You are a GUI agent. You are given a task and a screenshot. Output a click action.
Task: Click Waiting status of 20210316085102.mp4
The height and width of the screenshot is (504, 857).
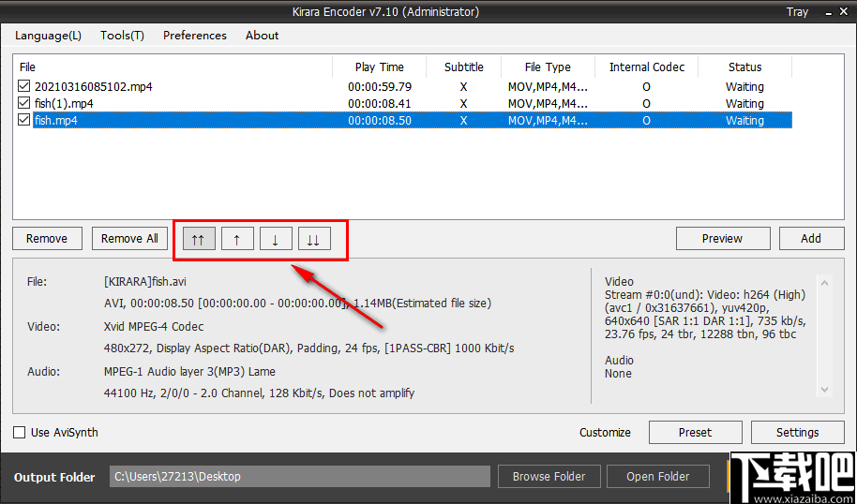pyautogui.click(x=744, y=86)
